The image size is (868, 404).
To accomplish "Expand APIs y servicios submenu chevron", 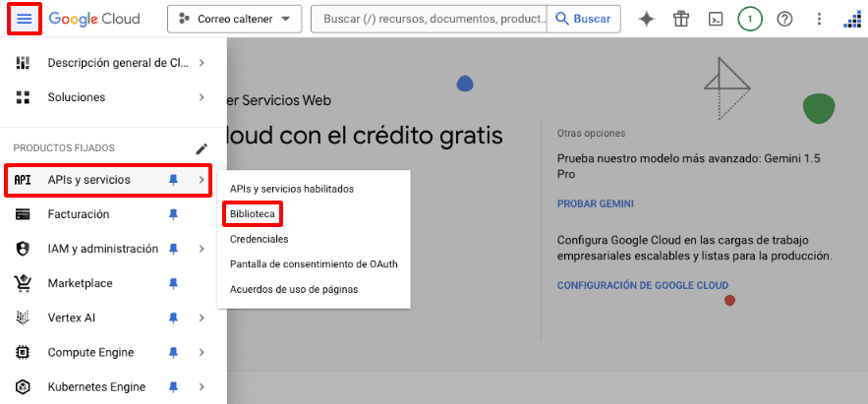I will 202,180.
